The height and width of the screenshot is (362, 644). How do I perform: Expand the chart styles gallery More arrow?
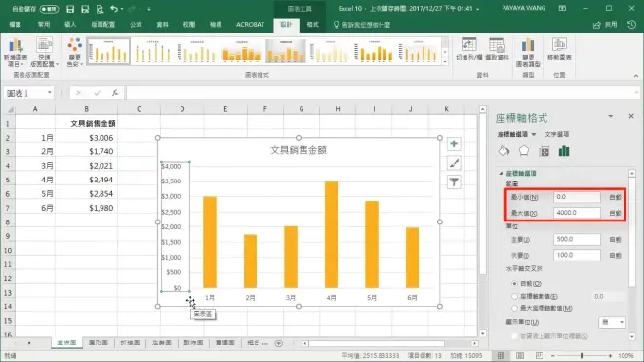click(445, 62)
